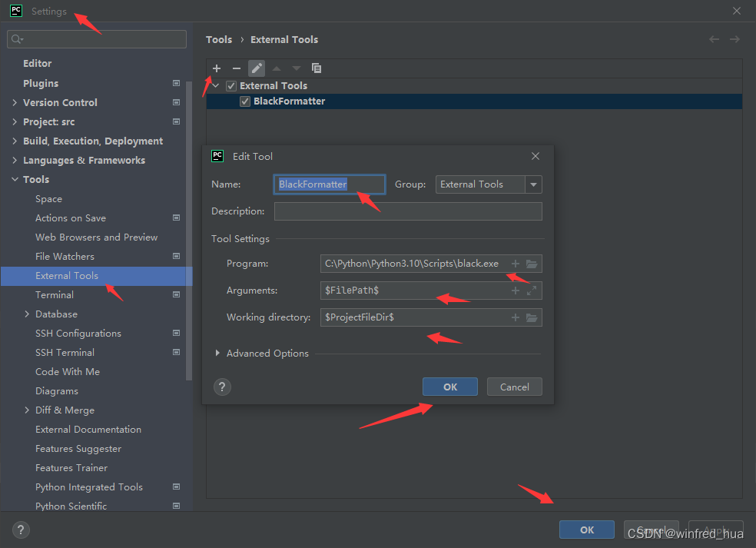Open help in Settings window

(21, 530)
